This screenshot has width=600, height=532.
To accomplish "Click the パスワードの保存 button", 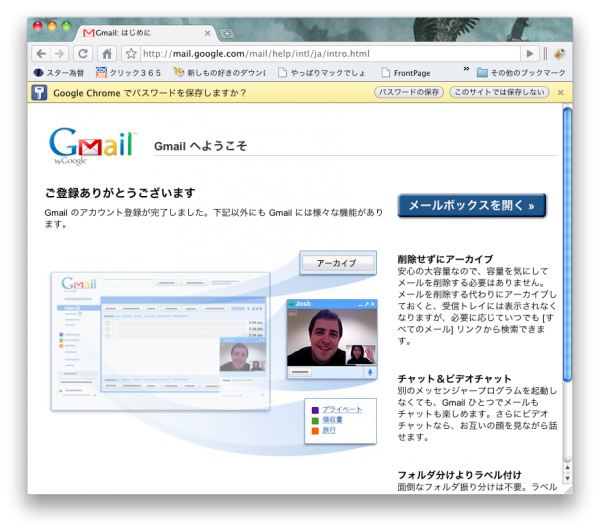I will 409,92.
